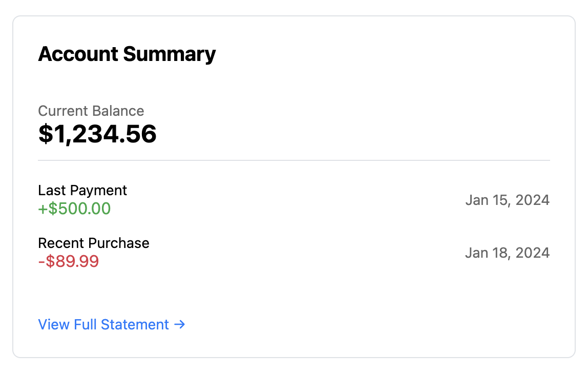
Task: Select the Last Payment label
Action: (x=82, y=191)
